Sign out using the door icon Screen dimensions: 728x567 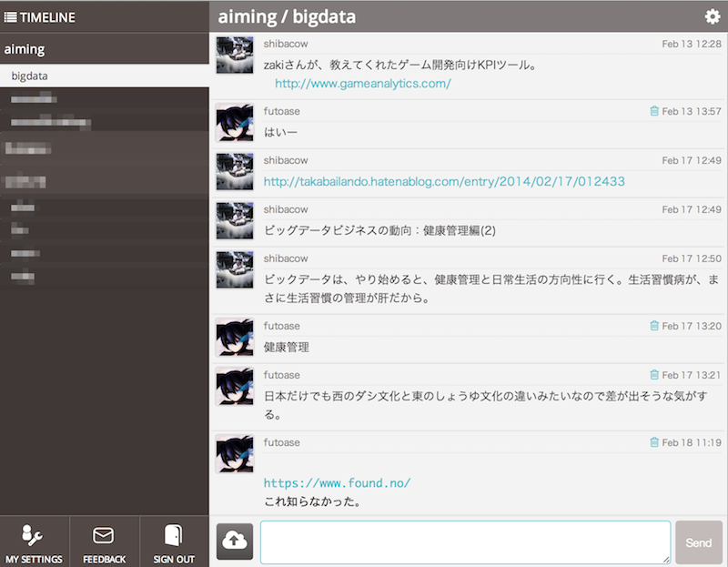point(173,543)
